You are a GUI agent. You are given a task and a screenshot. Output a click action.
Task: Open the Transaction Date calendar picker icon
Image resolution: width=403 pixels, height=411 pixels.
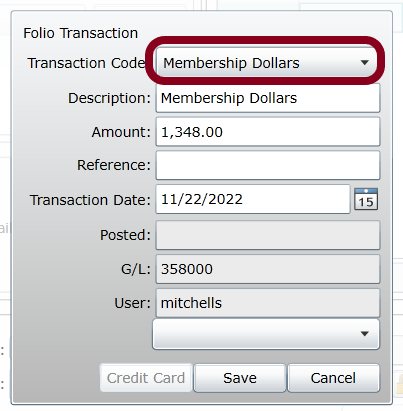tap(366, 199)
